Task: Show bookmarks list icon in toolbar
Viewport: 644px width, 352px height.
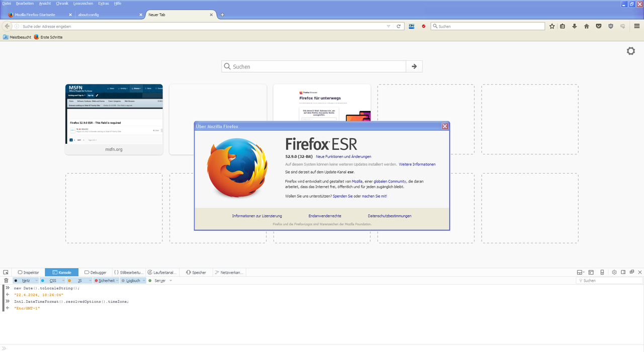Action: point(562,26)
